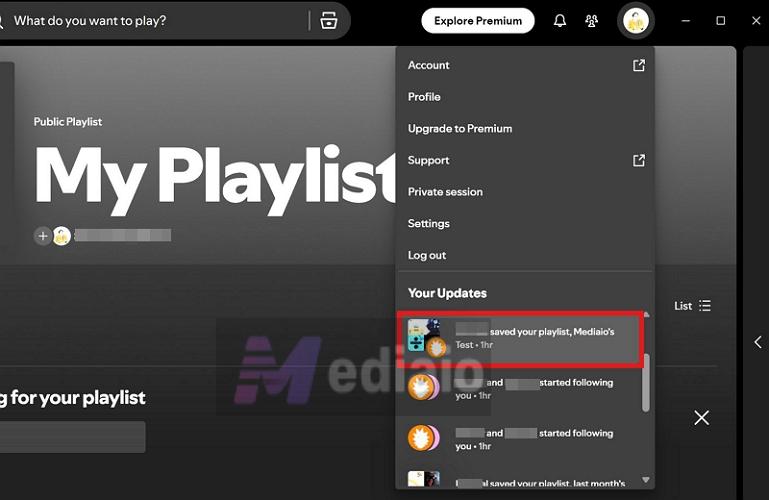Click the search box below the 'for your playlist' heading

[73, 437]
